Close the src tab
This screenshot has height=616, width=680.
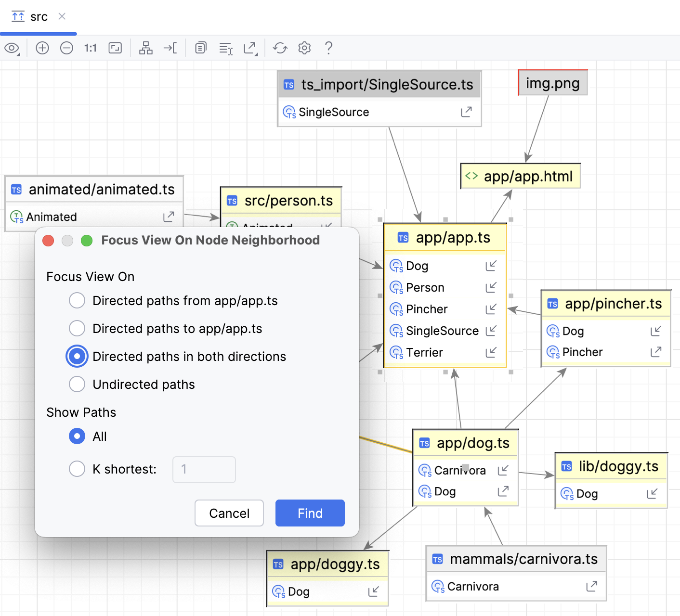click(62, 16)
